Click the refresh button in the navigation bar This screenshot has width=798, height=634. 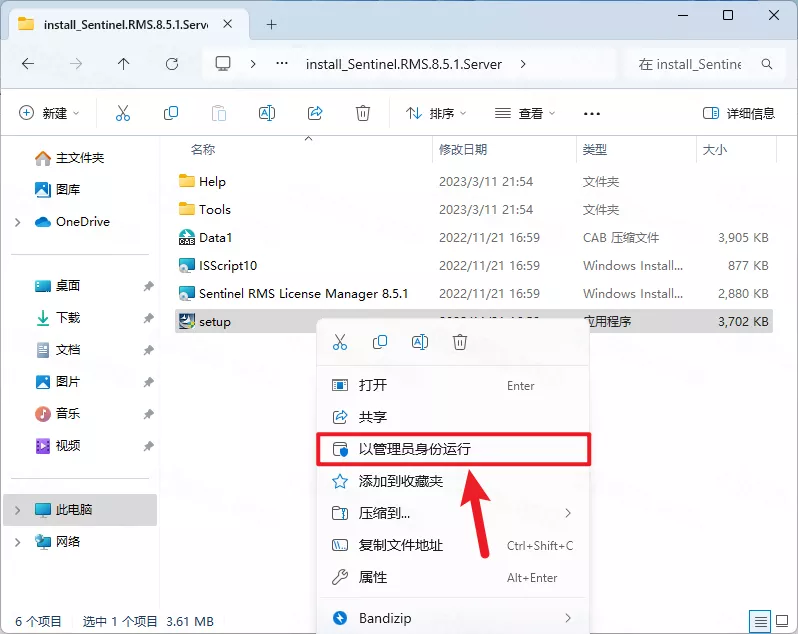pyautogui.click(x=171, y=64)
